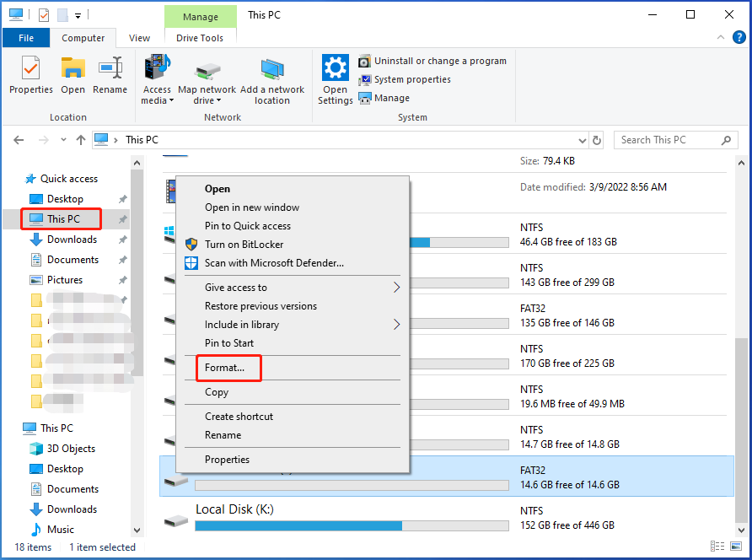Click the '46.4 GB free of 183 GB' text

(x=568, y=242)
